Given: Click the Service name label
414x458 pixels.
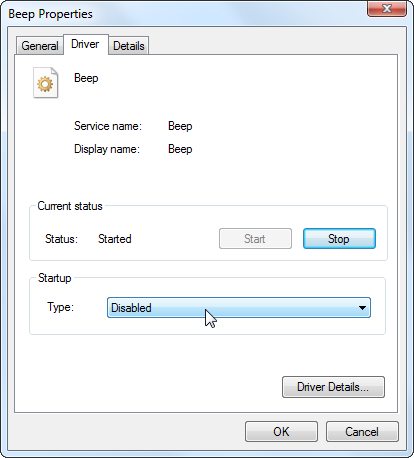Looking at the screenshot, I should click(108, 126).
